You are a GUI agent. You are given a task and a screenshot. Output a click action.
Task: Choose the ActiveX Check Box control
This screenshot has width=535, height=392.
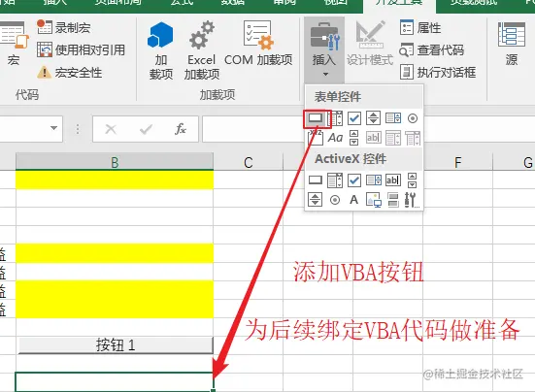[x=354, y=180]
